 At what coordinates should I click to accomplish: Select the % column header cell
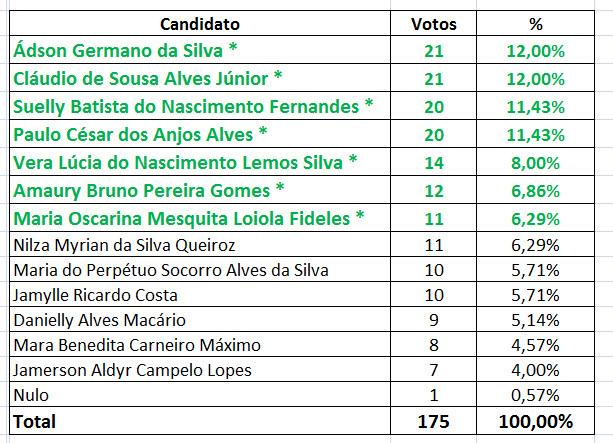click(548, 23)
